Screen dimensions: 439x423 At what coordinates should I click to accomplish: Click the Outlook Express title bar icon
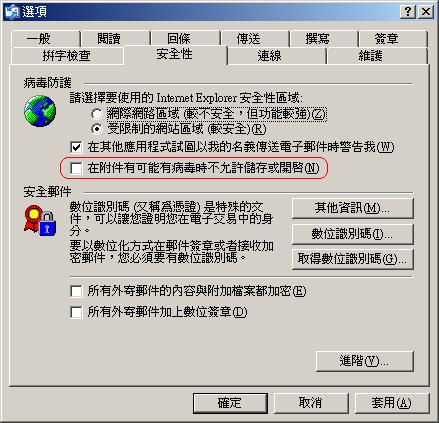point(12,12)
